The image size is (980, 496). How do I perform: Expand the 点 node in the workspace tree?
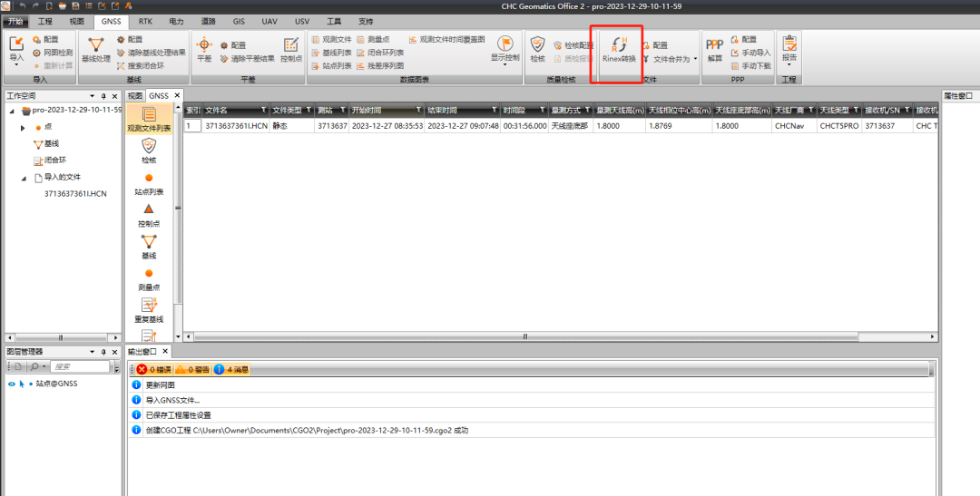point(23,128)
